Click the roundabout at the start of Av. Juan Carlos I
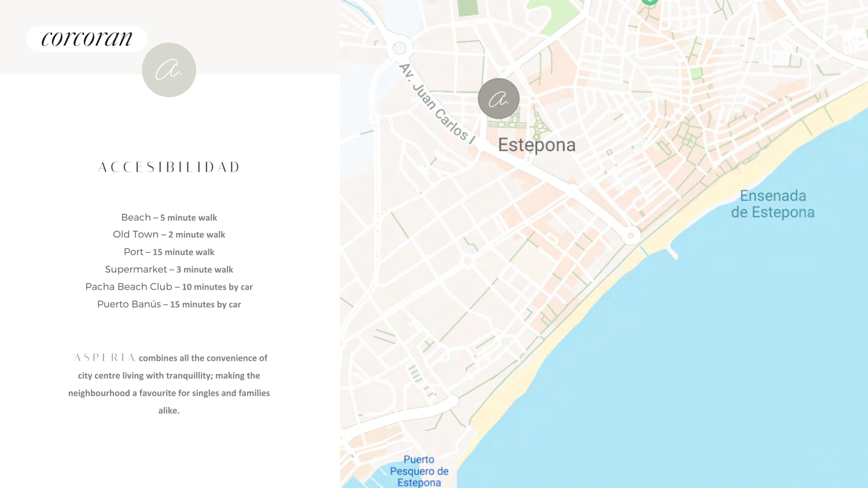The height and width of the screenshot is (488, 868). pyautogui.click(x=399, y=48)
